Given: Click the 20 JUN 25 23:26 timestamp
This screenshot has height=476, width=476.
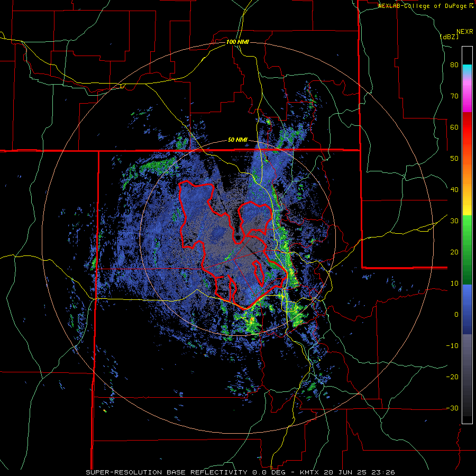Looking at the screenshot, I should click(359, 472).
